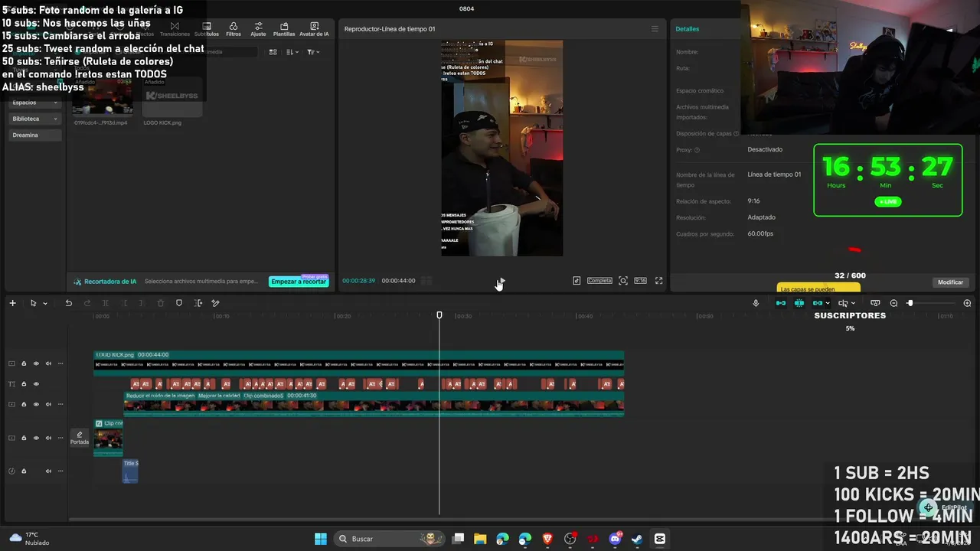Viewport: 980px width, 551px height.
Task: Open Brave browser from taskbar
Action: coord(547,539)
